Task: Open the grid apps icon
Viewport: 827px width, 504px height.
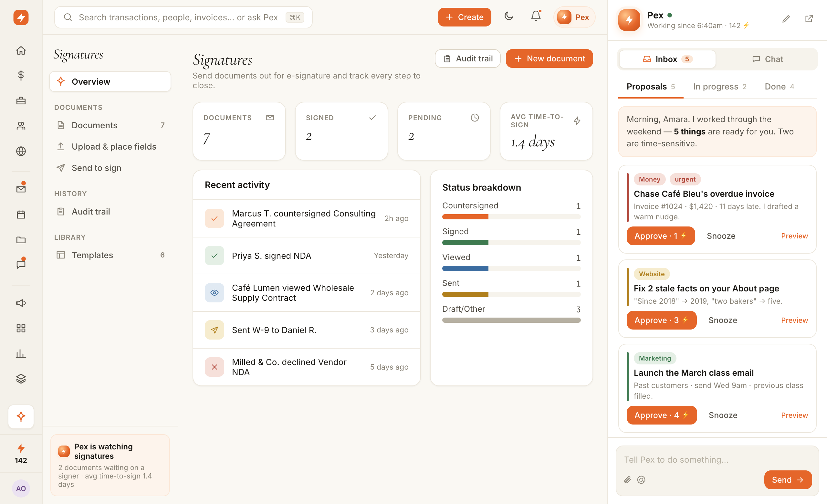Action: [x=21, y=328]
